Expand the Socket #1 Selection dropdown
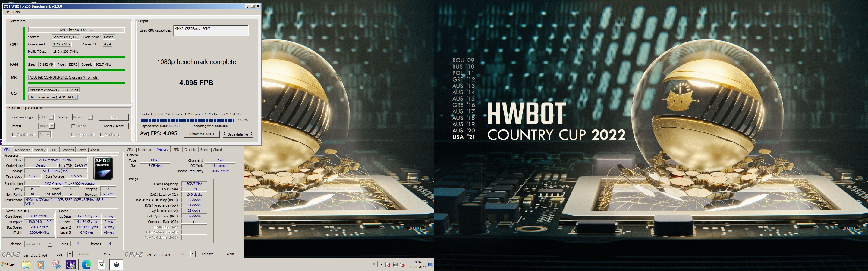 pos(49,244)
